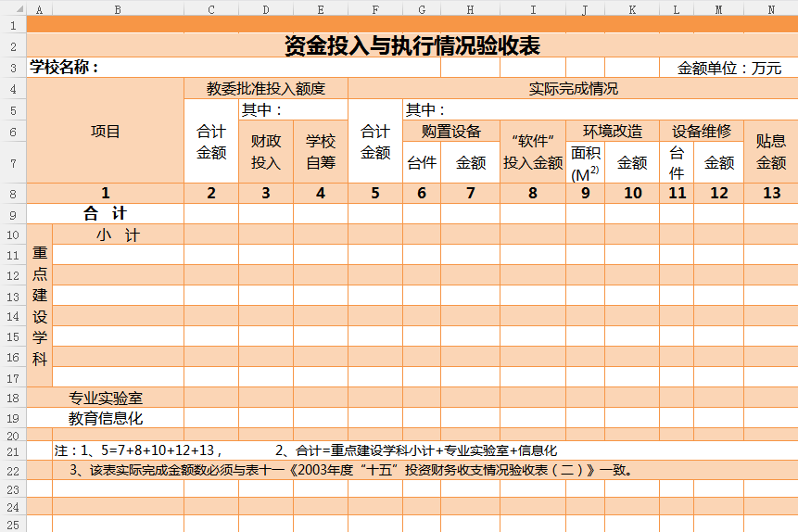Click the 购置设备 header cell
Viewport: 798px width, 532px height.
pyautogui.click(x=450, y=131)
